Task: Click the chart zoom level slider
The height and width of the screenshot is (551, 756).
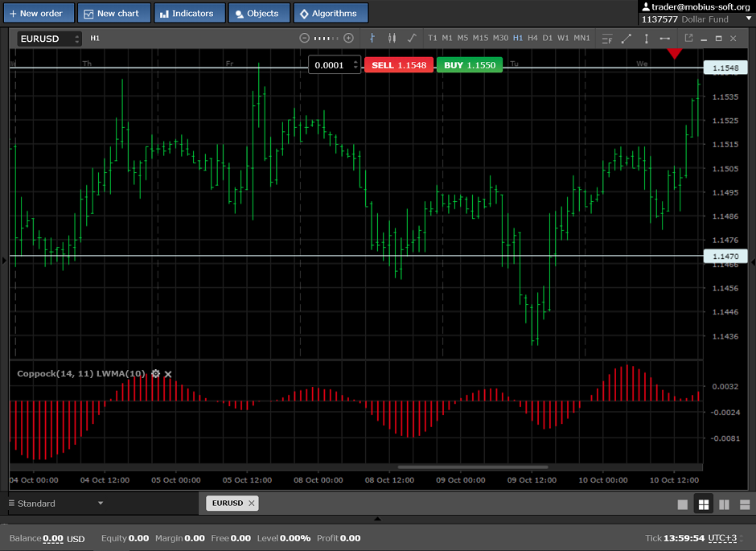Action: [327, 38]
